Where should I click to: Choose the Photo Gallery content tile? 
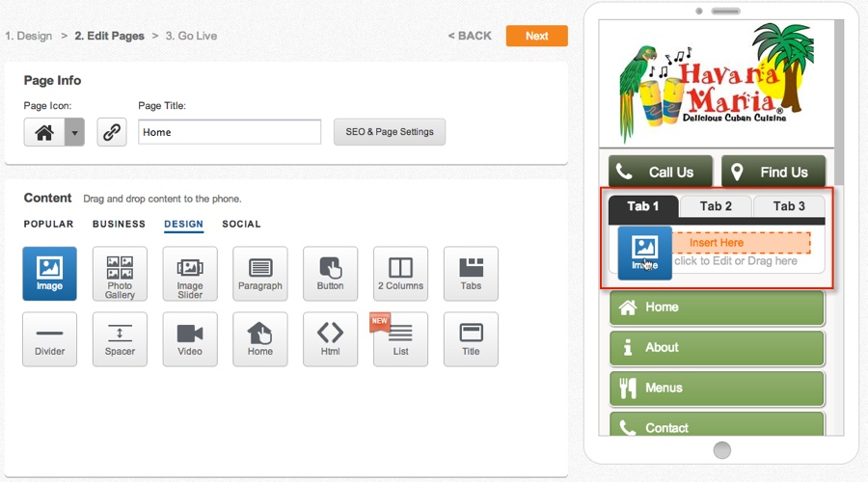[x=120, y=274]
